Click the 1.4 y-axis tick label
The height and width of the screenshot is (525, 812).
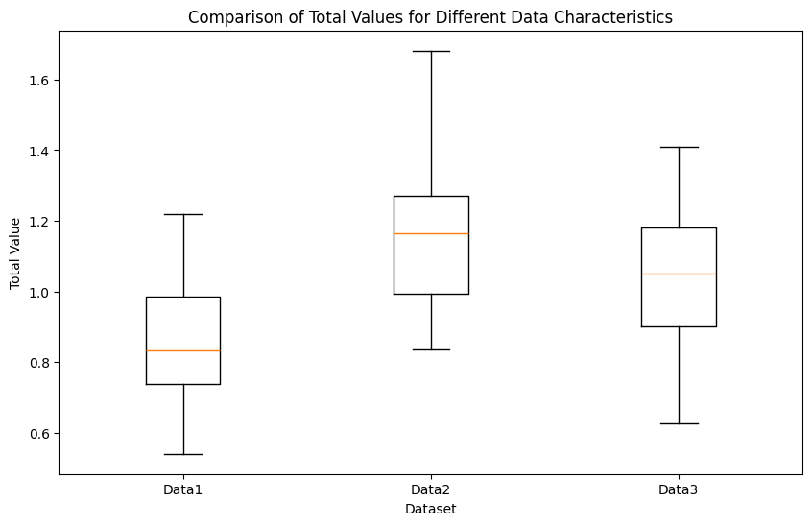pos(36,152)
